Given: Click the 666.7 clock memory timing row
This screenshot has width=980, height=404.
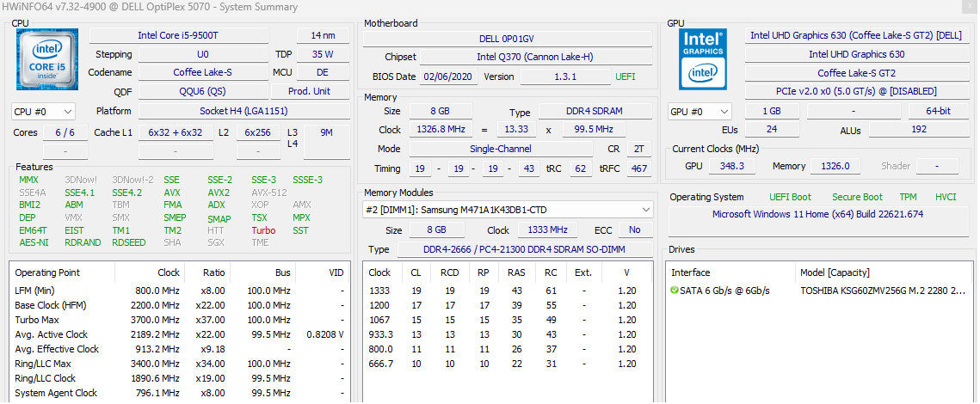Looking at the screenshot, I should pos(508,364).
